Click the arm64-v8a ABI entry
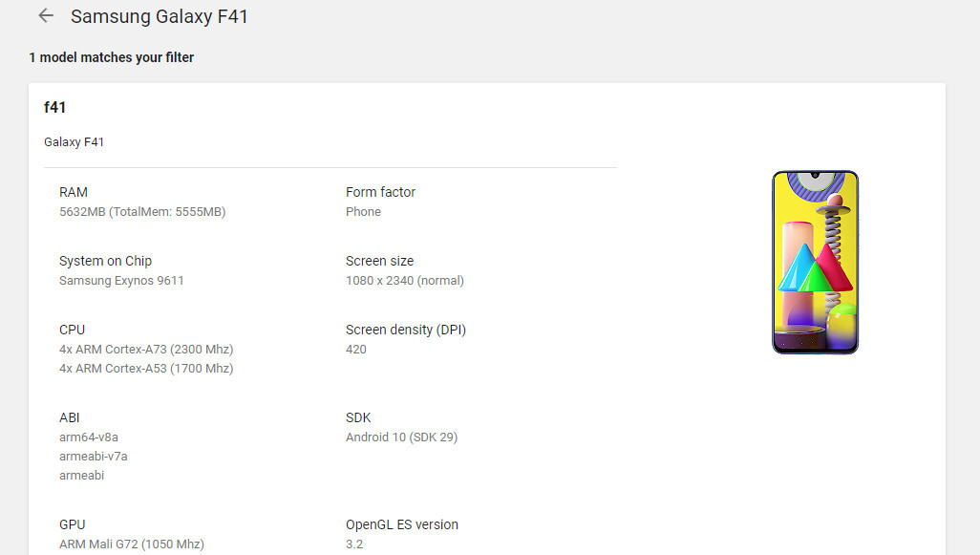This screenshot has height=555, width=980. 89,438
